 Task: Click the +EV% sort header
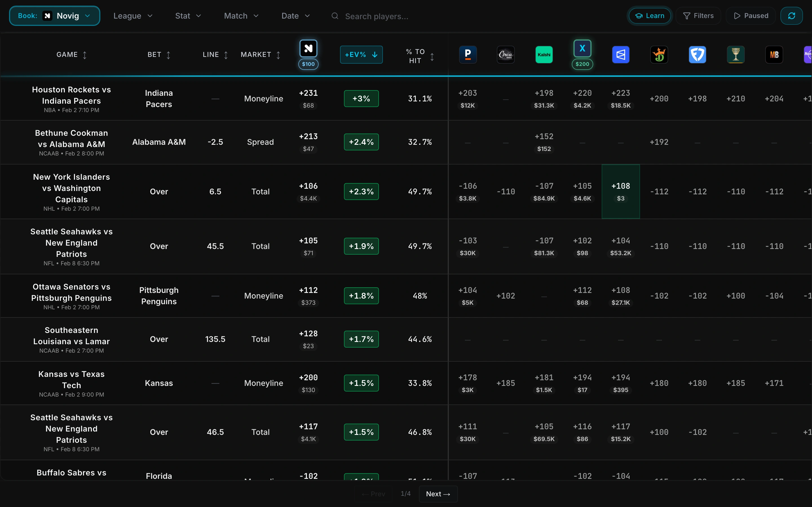[x=361, y=54]
